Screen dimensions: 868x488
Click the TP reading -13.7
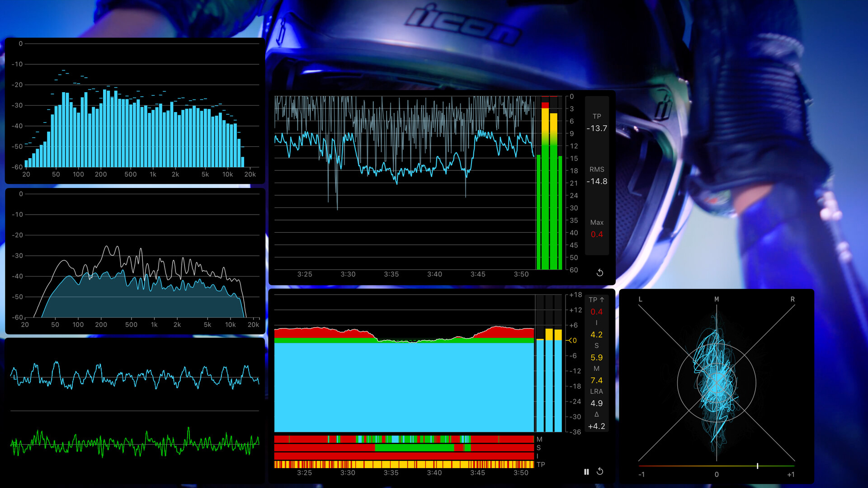597,128
